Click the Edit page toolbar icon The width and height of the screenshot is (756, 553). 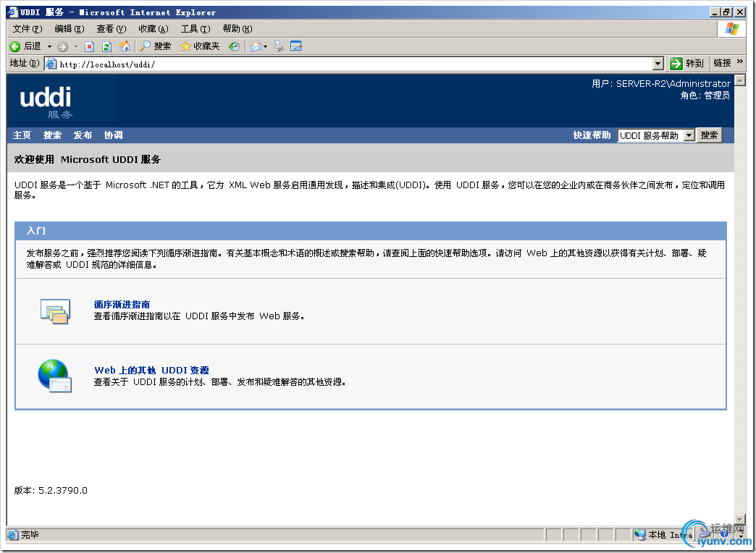click(296, 46)
